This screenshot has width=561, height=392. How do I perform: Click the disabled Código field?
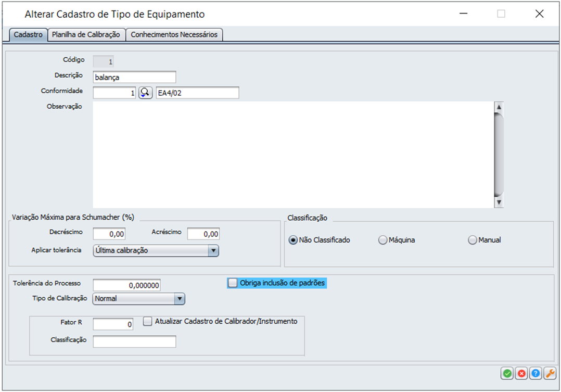[x=104, y=61]
